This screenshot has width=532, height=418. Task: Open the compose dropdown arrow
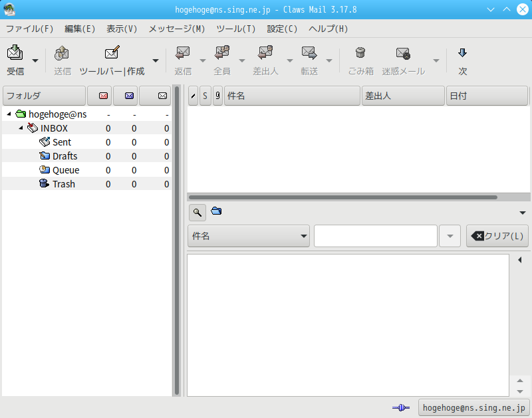(156, 60)
